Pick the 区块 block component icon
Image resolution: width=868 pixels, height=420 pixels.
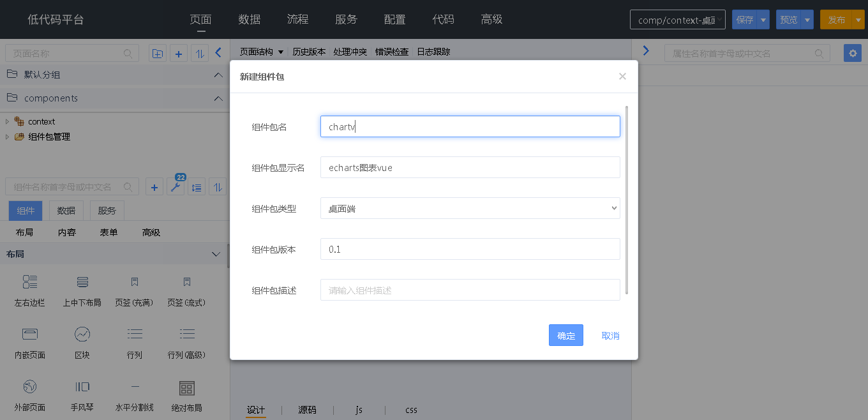(x=82, y=334)
